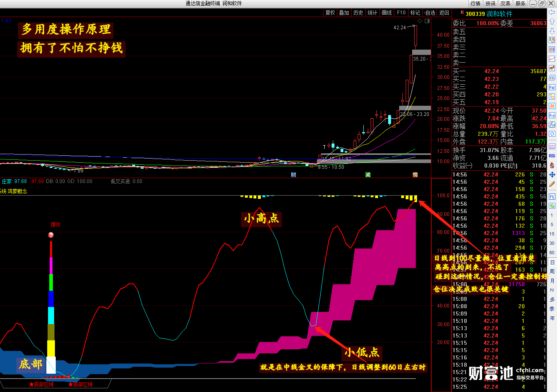Switch to 15-minute period
Screen dimensions: 557x392
click(x=552, y=234)
